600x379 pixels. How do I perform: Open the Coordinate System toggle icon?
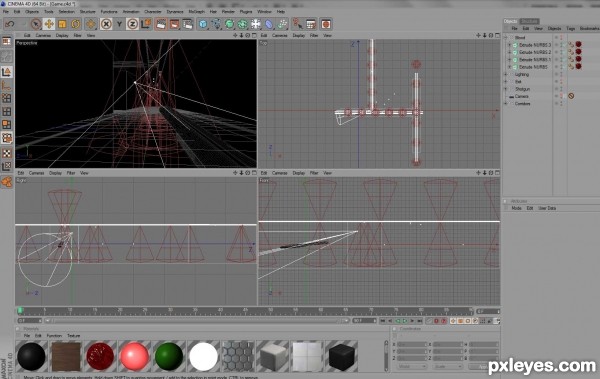click(x=146, y=24)
